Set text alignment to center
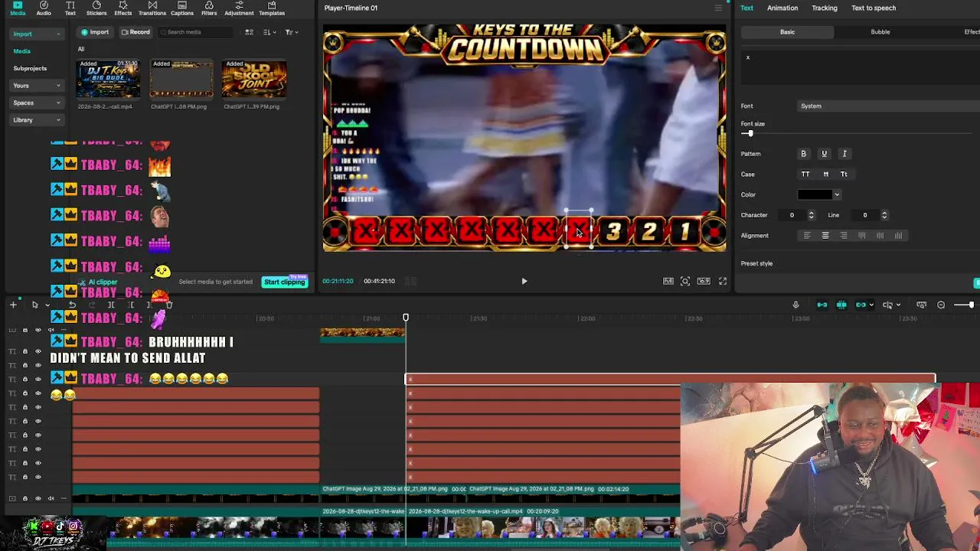This screenshot has width=980, height=551. pyautogui.click(x=825, y=236)
